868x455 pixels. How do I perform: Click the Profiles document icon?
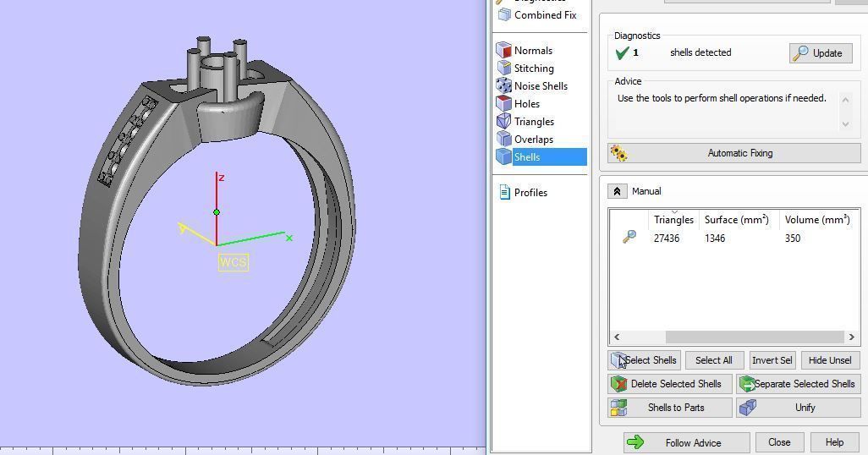pos(504,192)
